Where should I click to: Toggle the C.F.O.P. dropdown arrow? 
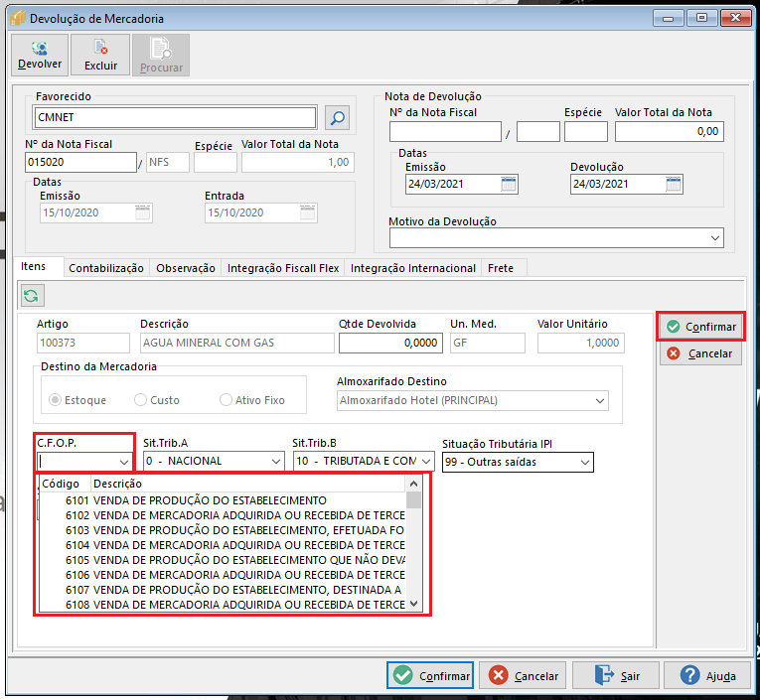pyautogui.click(x=124, y=462)
